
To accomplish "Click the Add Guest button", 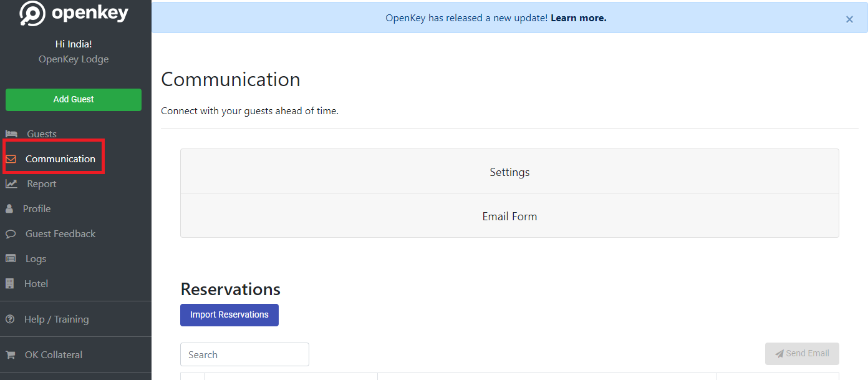I will click(x=73, y=99).
